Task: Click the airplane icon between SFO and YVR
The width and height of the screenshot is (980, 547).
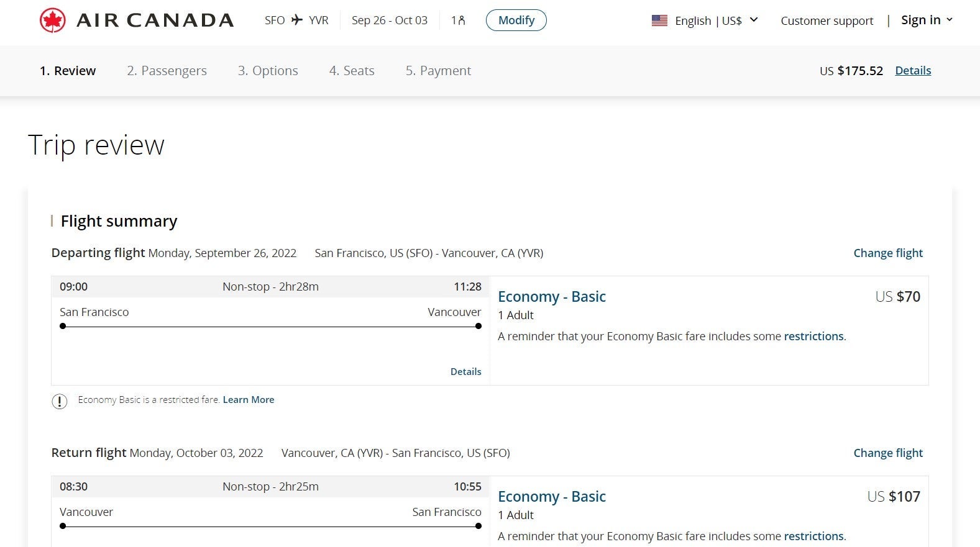Action: (297, 20)
